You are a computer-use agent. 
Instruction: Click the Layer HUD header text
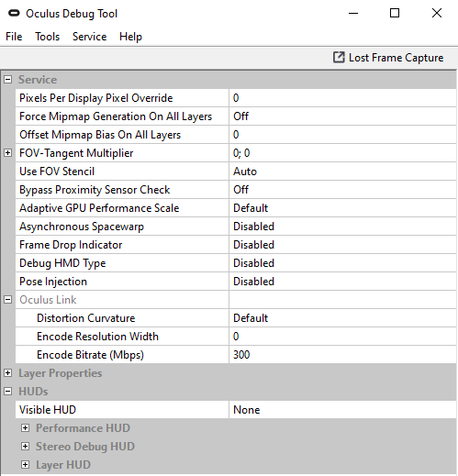tap(63, 465)
